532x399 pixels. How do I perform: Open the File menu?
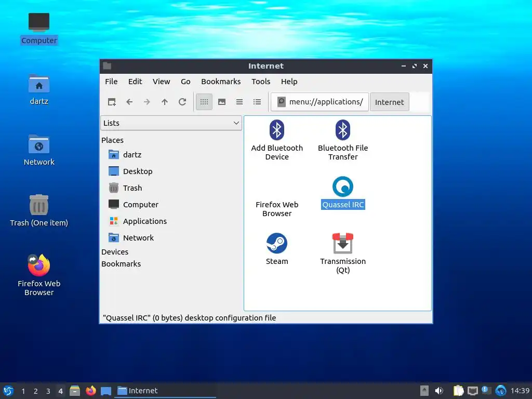[111, 82]
